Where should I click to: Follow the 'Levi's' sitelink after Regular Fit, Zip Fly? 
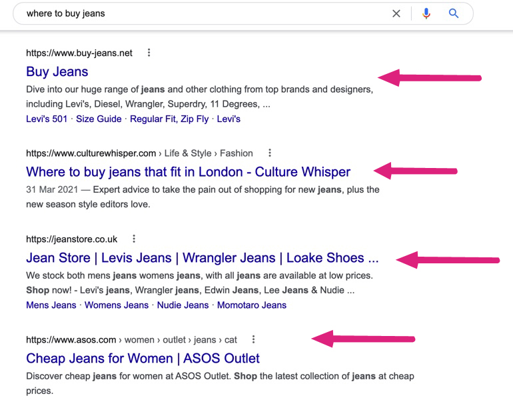[x=229, y=119]
